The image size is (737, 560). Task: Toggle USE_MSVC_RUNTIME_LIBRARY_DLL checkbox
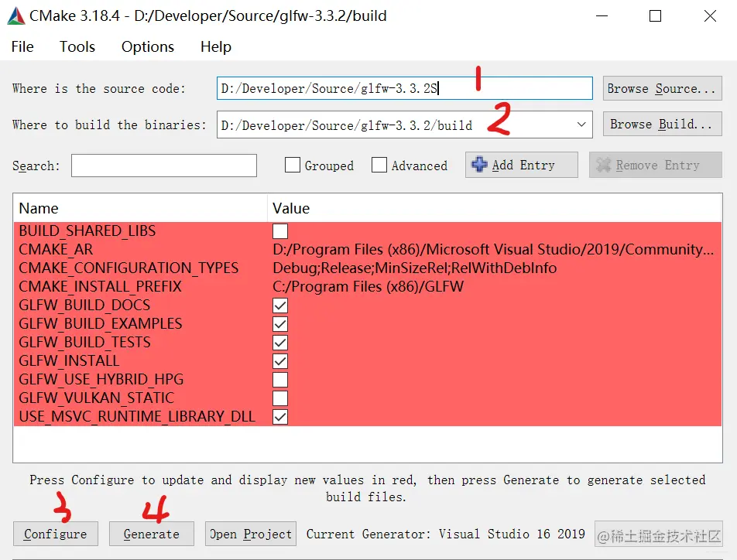pos(280,417)
